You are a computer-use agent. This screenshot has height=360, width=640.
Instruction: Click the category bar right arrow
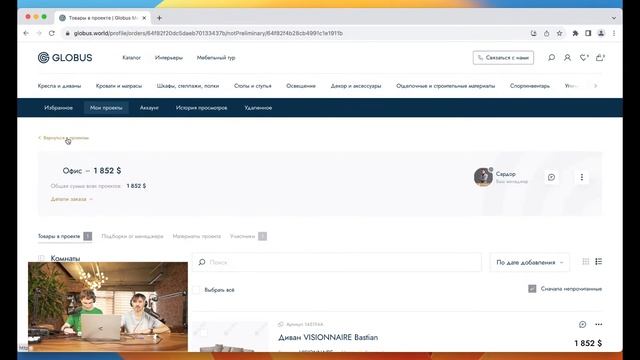tap(596, 86)
